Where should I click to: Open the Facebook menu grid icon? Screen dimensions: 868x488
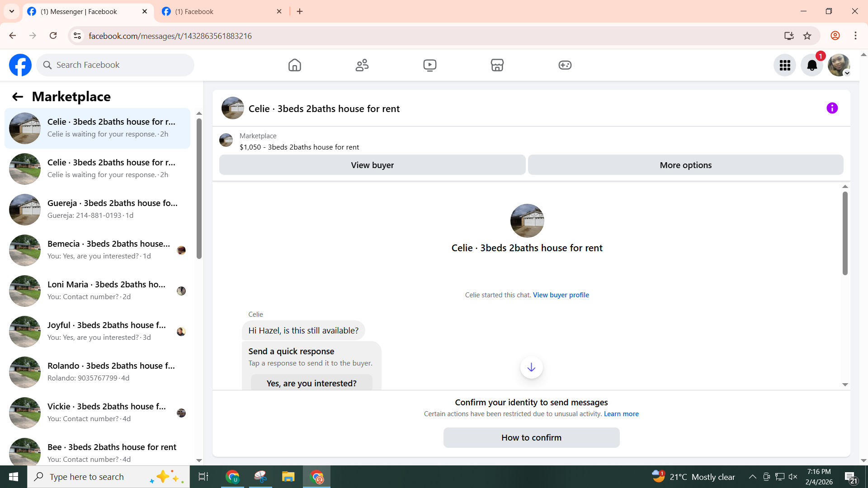pos(784,66)
